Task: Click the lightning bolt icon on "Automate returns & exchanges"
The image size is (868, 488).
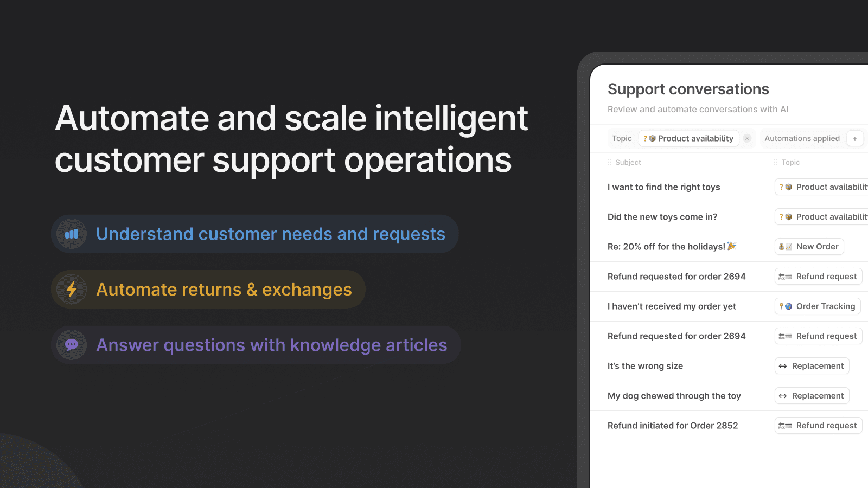Action: (71, 289)
